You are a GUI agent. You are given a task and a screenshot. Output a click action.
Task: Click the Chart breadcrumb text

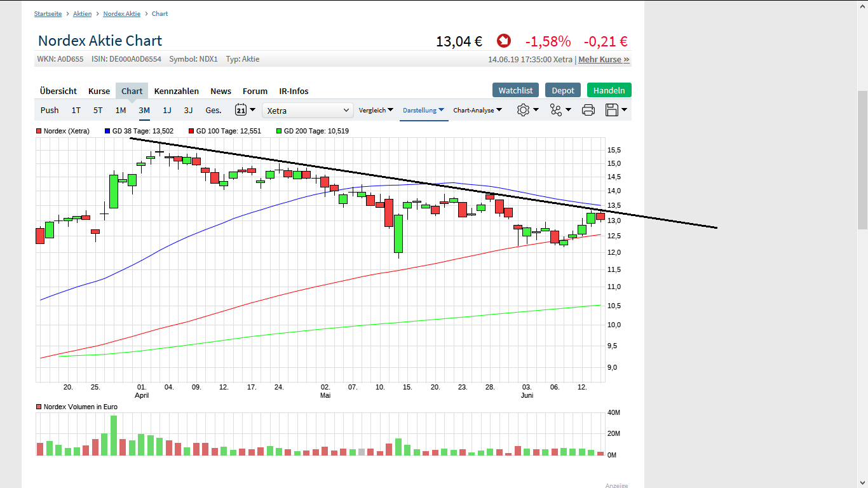[x=160, y=13]
